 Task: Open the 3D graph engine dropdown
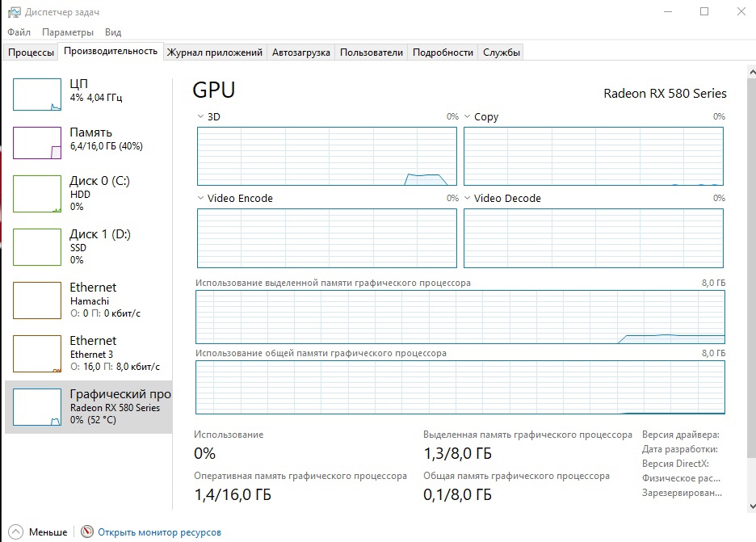(201, 117)
